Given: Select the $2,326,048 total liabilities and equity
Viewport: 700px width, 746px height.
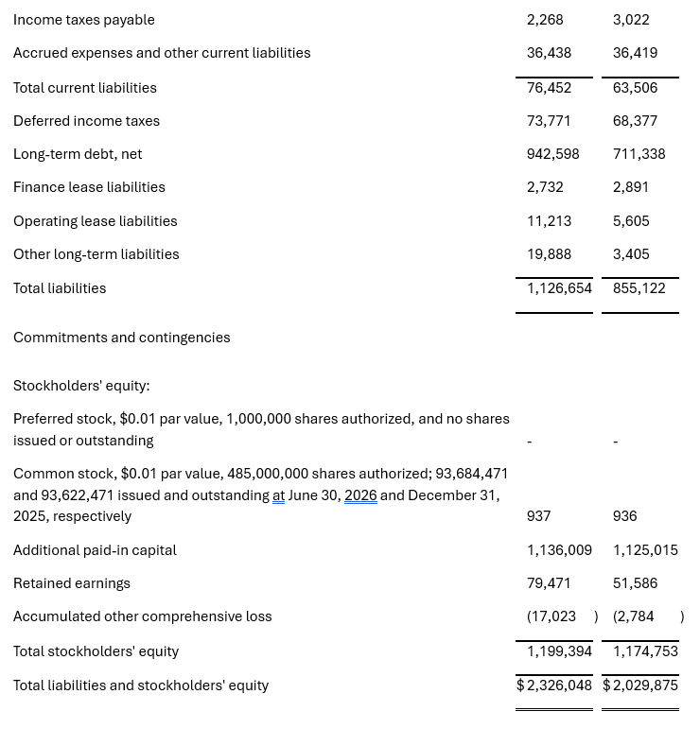Looking at the screenshot, I should [554, 685].
